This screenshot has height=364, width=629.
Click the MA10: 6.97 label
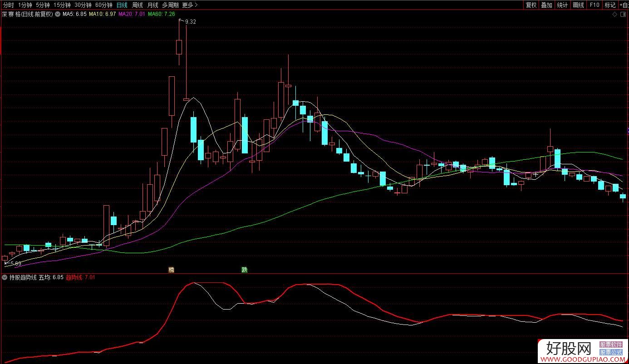point(103,14)
